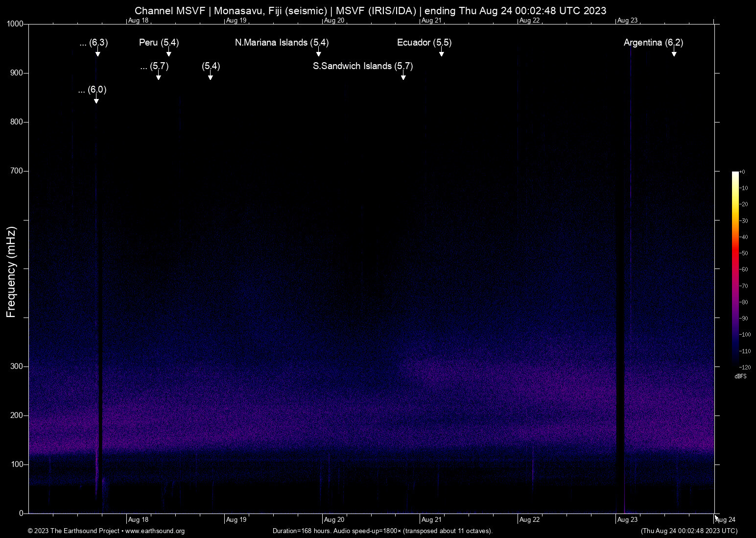Click the ... (5.7) earthquake label

point(153,67)
